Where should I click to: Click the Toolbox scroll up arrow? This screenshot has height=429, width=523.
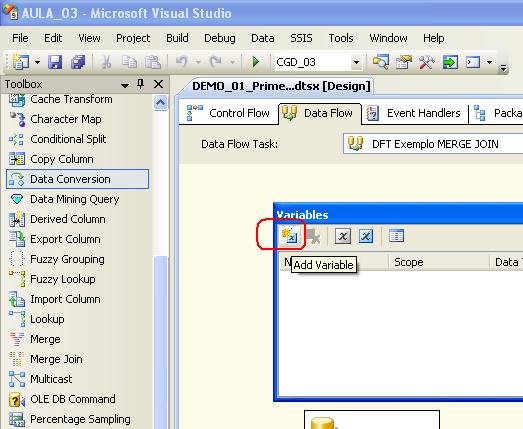160,102
